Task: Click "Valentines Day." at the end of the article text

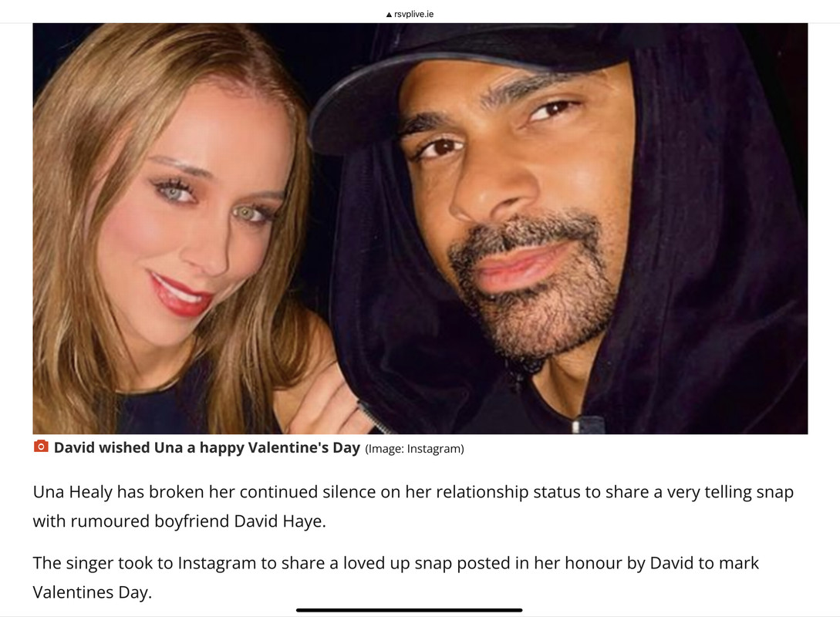Action: [92, 592]
